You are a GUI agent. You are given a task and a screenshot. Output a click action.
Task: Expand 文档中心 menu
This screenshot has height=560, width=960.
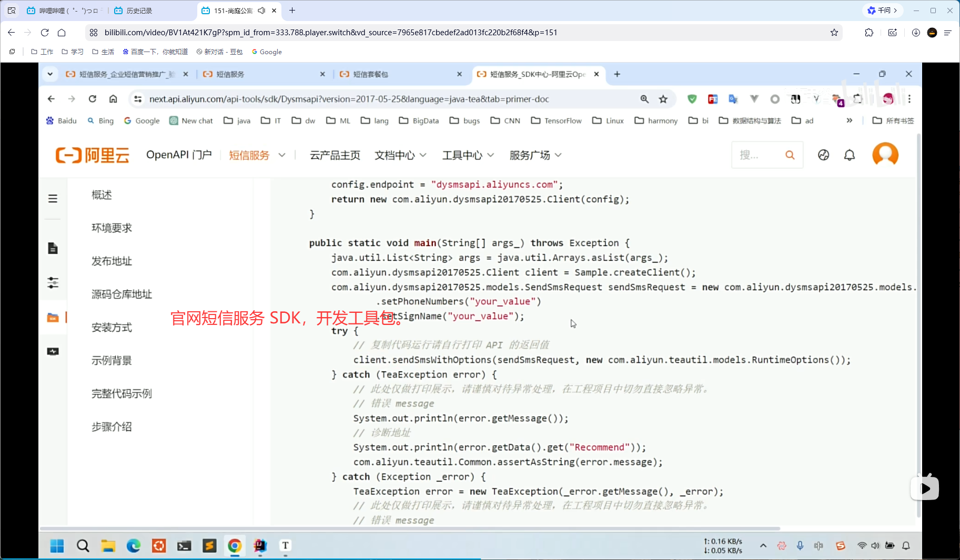pyautogui.click(x=400, y=155)
